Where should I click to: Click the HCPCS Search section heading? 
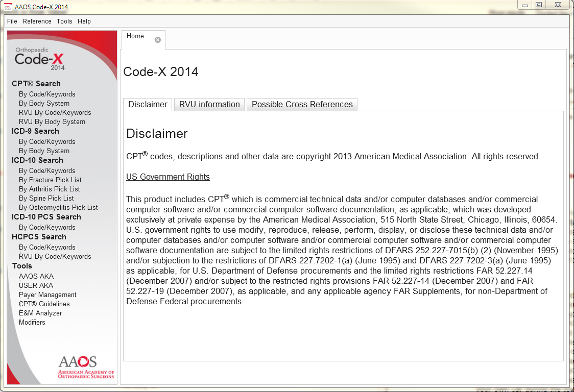pyautogui.click(x=39, y=237)
